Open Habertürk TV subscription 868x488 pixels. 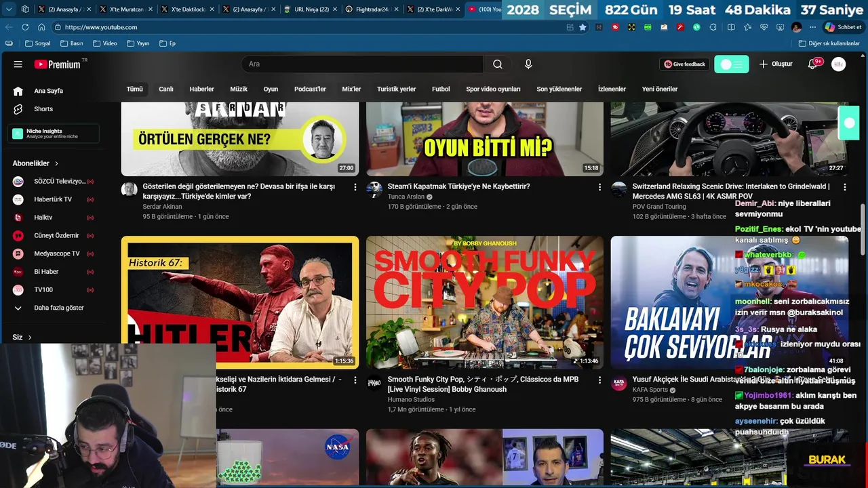(x=54, y=199)
